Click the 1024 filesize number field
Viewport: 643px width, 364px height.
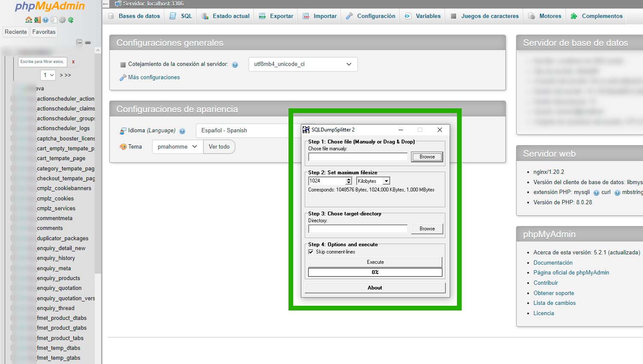327,181
